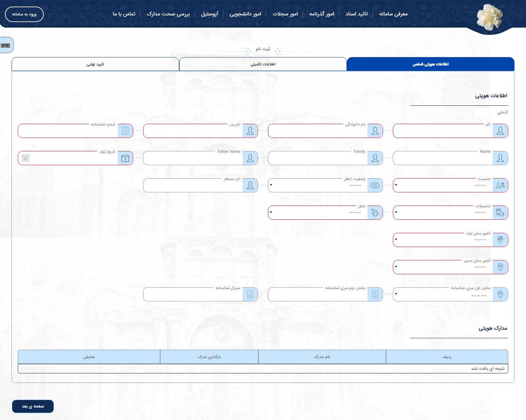Click the person icon beside نام خانوادگی field
The image size is (526, 420).
375,131
